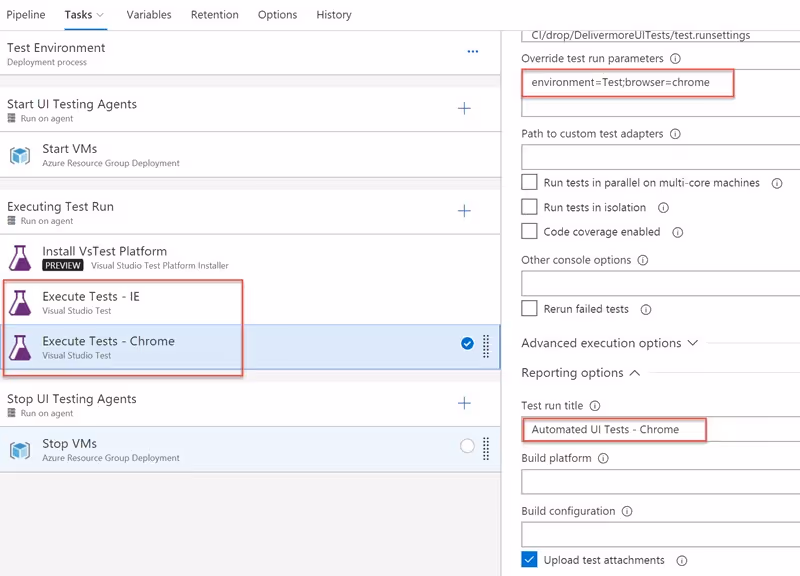Image resolution: width=800 pixels, height=576 pixels.
Task: Click the PREVIEW badge on Install VsTest
Action: 63,265
